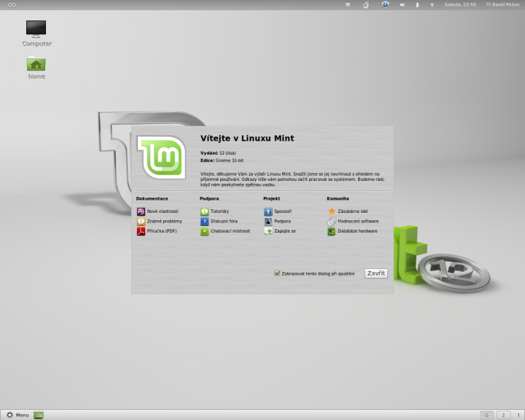Click the Vydání: 12 (lisa) text
Image resolution: width=525 pixels, height=420 pixels.
coord(218,153)
